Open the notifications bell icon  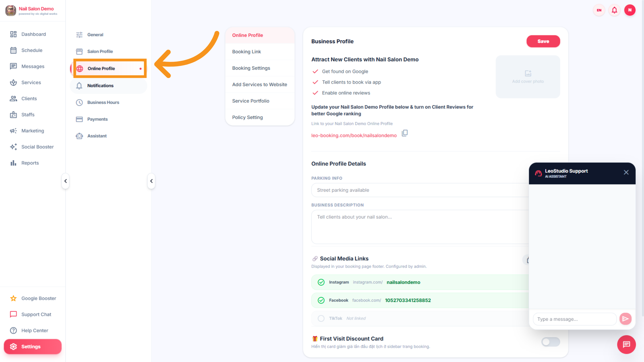tap(614, 10)
